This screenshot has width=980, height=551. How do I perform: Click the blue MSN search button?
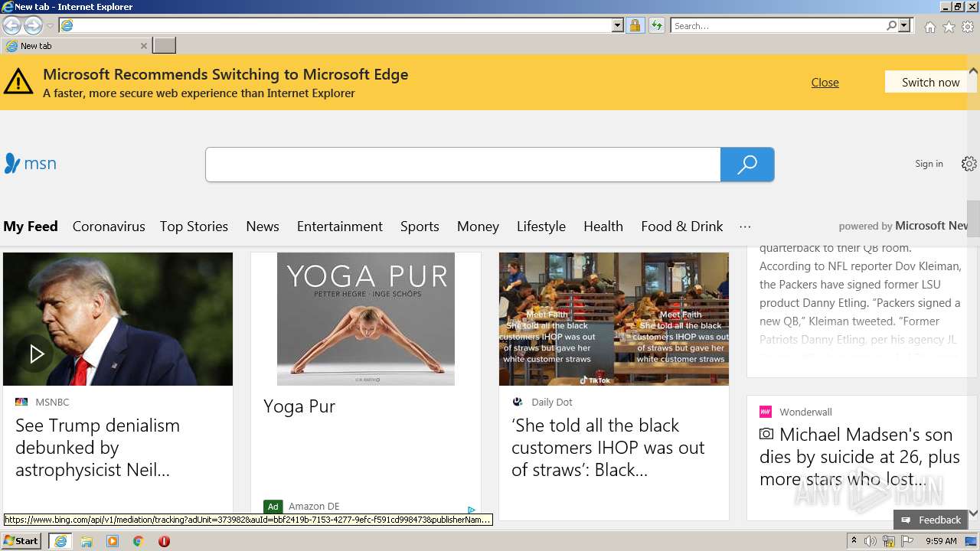tap(747, 165)
